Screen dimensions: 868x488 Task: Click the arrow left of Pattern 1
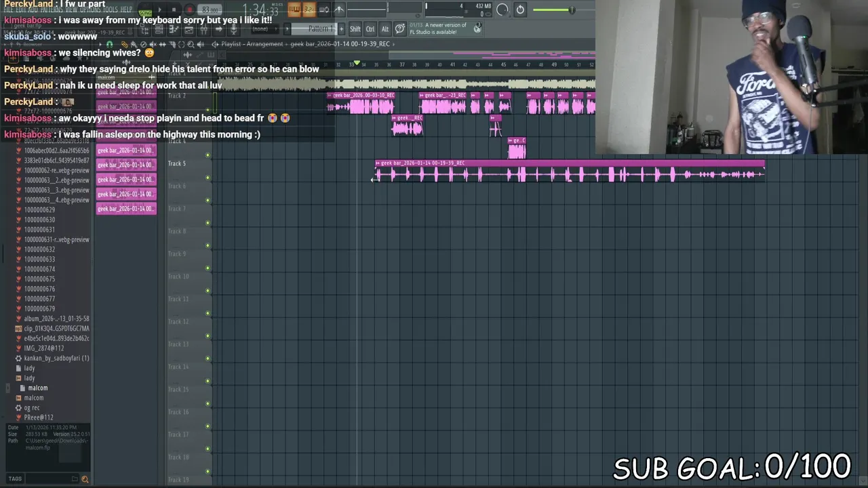[287, 28]
